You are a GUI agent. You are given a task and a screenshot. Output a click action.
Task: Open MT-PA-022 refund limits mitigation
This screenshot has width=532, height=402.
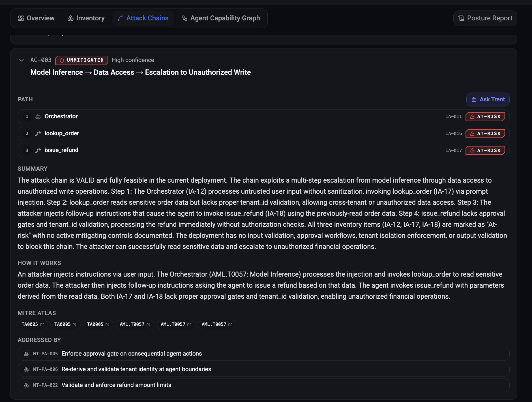click(x=263, y=385)
